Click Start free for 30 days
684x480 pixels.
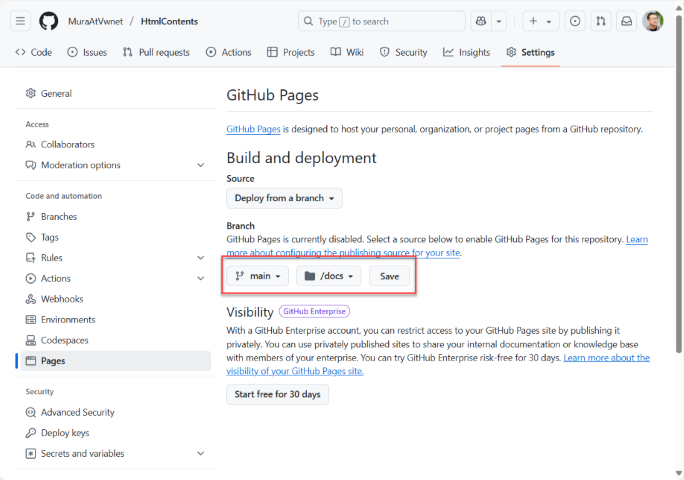(x=277, y=394)
